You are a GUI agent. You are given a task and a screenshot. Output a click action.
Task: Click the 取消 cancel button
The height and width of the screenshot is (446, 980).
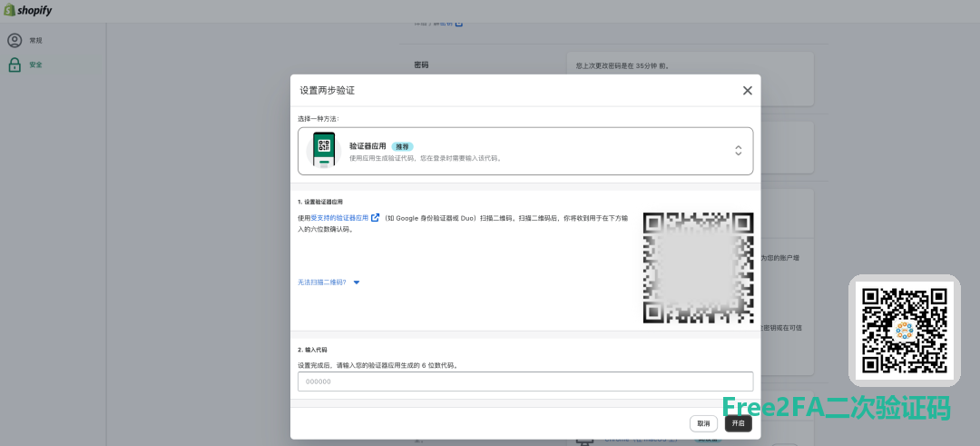tap(703, 423)
